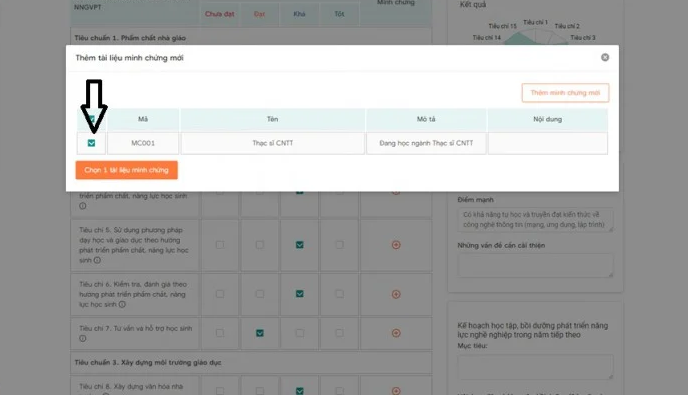
Task: Check Tốt for Tiêu chí 6
Action: [x=339, y=294]
